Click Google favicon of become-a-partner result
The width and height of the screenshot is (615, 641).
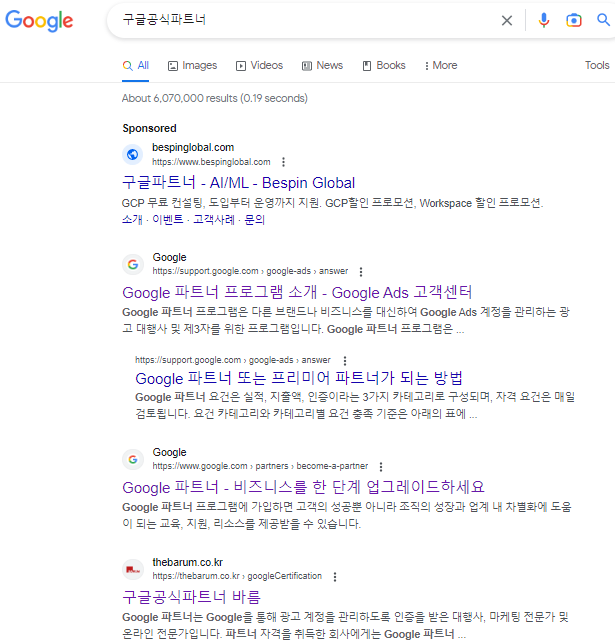click(133, 459)
